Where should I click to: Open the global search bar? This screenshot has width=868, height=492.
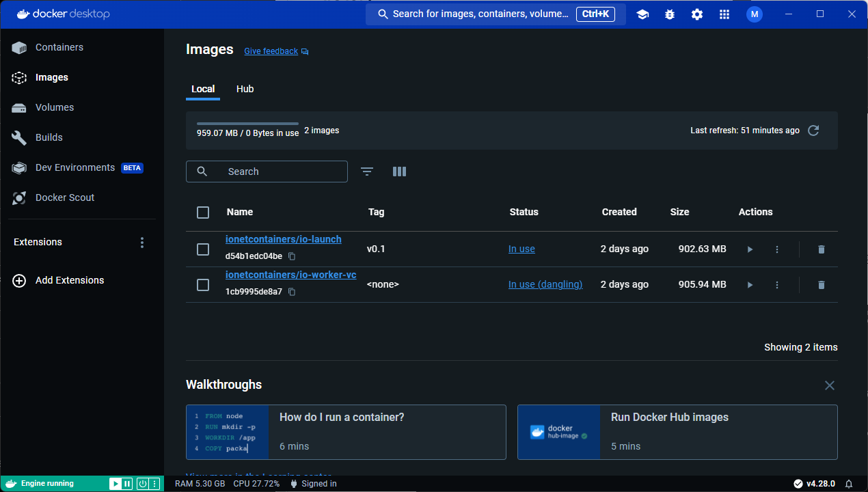pyautogui.click(x=496, y=14)
